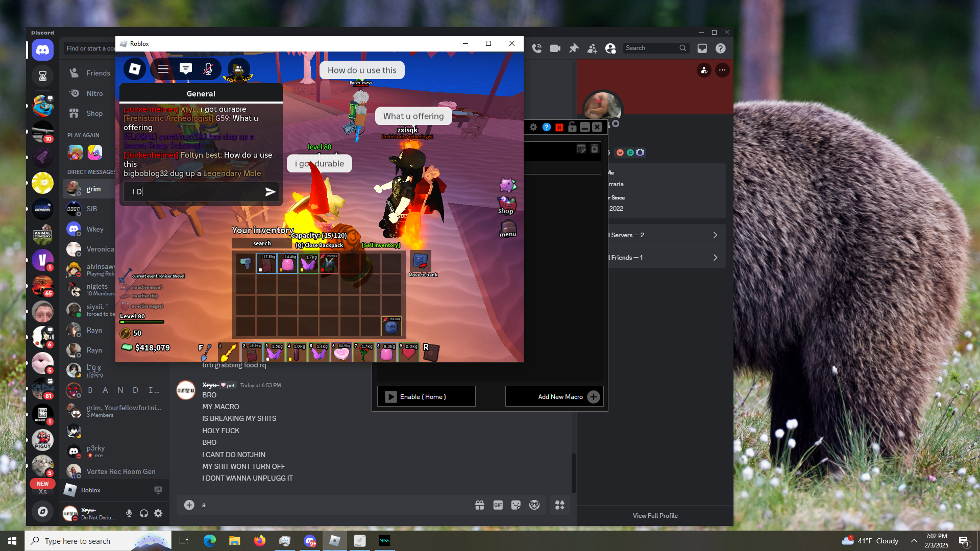Click Add New Macro

[554, 396]
